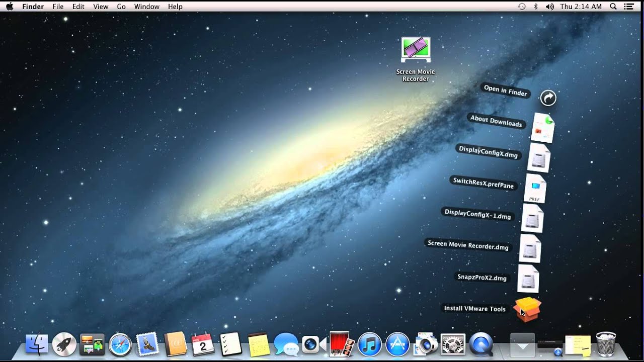Open iTunes in the dock
Image resolution: width=644 pixels, height=362 pixels.
point(370,345)
